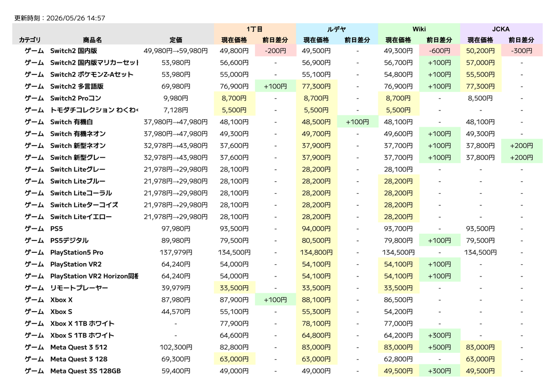The height and width of the screenshot is (392, 555).
Task: Click the -300円 JCKA difference cell
Action: [522, 51]
